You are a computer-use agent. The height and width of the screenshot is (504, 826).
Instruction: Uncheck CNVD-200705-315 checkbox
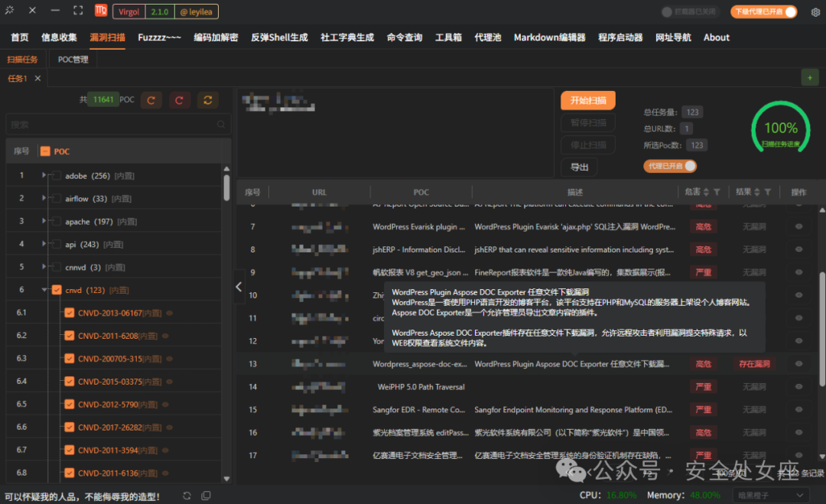click(69, 359)
